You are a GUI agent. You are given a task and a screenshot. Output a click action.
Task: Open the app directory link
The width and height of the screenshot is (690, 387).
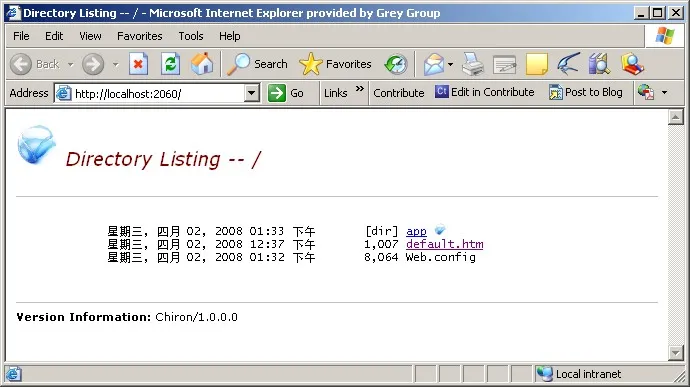coord(416,231)
